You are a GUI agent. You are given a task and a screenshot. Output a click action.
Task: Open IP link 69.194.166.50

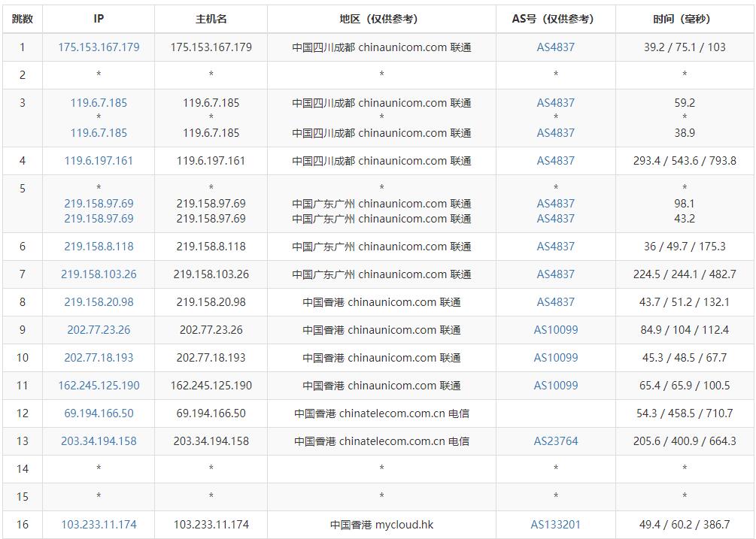(x=99, y=413)
